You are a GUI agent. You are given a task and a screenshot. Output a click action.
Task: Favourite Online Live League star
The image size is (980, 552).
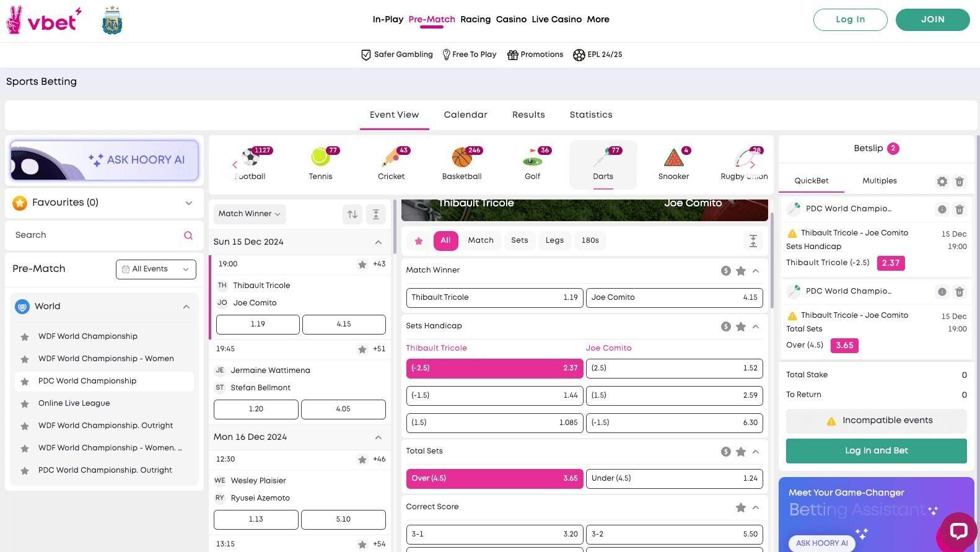[x=25, y=404]
